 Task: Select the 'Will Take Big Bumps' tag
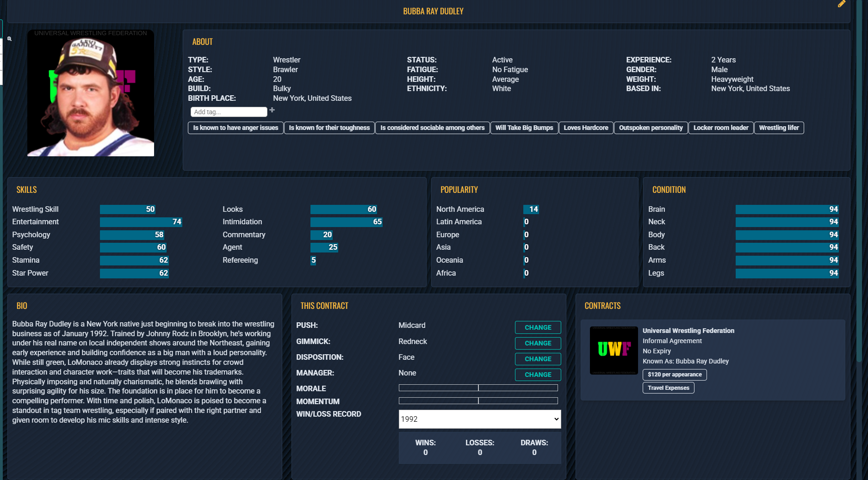click(x=524, y=128)
